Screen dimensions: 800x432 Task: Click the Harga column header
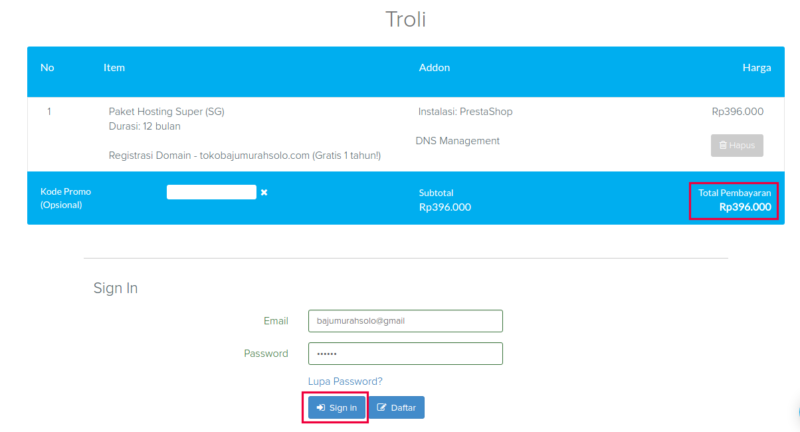click(x=757, y=67)
